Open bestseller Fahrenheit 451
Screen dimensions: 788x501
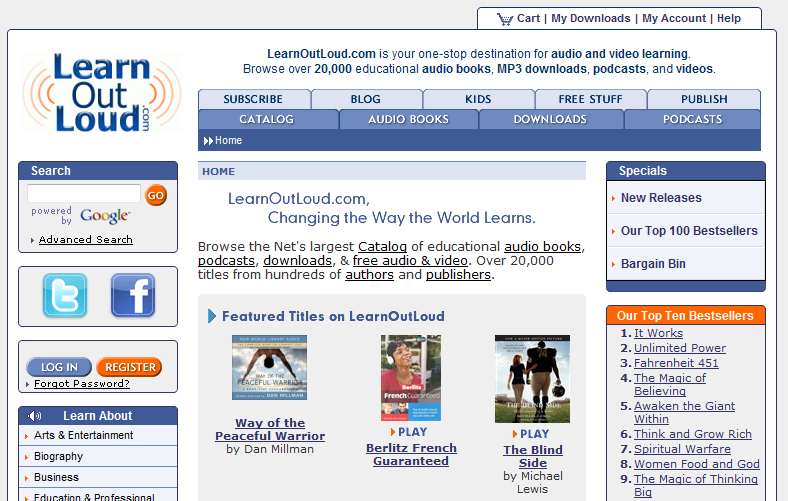point(676,363)
